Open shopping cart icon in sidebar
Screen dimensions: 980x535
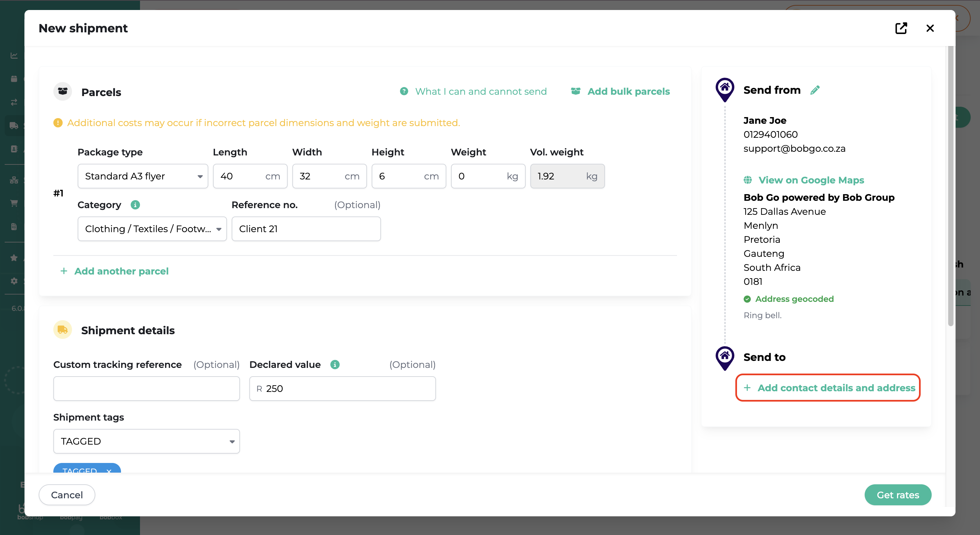coord(14,203)
